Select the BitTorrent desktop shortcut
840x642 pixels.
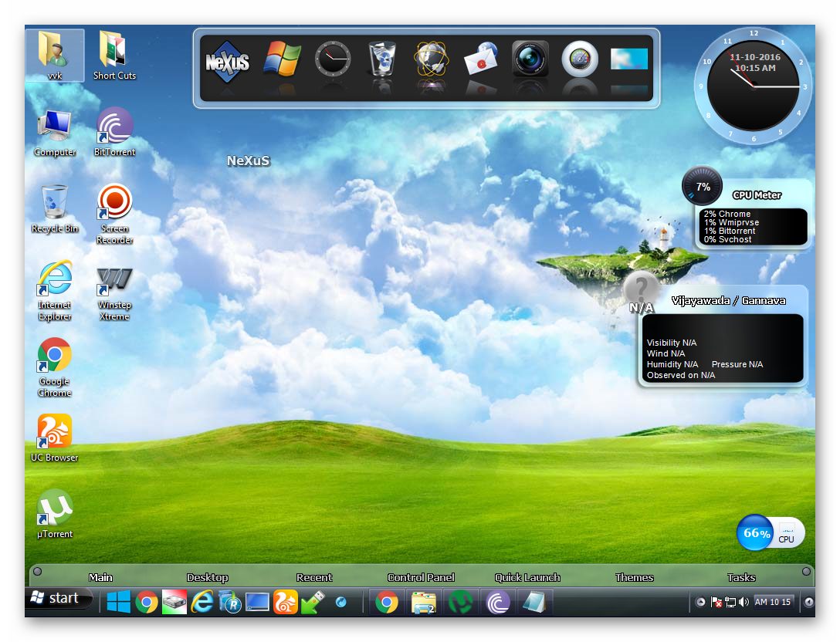[x=114, y=132]
